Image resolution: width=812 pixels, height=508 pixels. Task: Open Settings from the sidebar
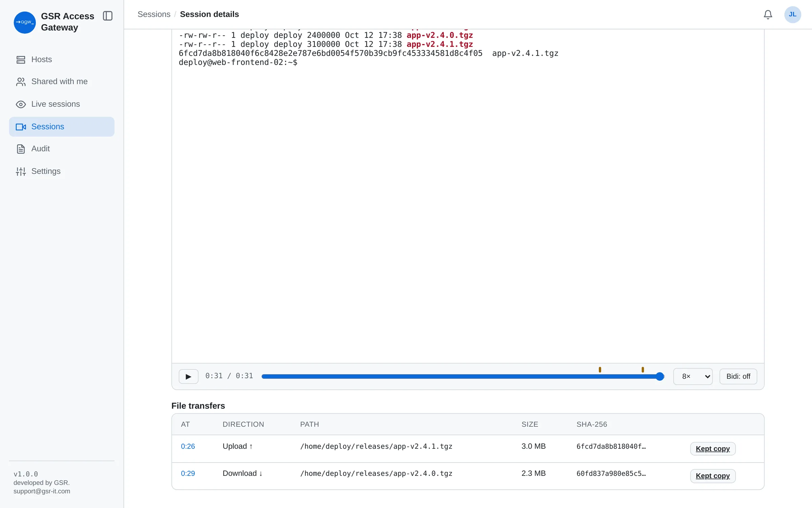62,171
